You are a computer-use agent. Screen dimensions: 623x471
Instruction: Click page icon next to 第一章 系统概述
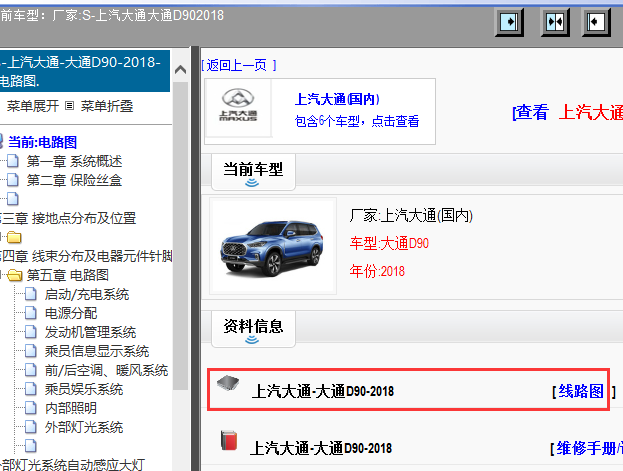coord(13,161)
